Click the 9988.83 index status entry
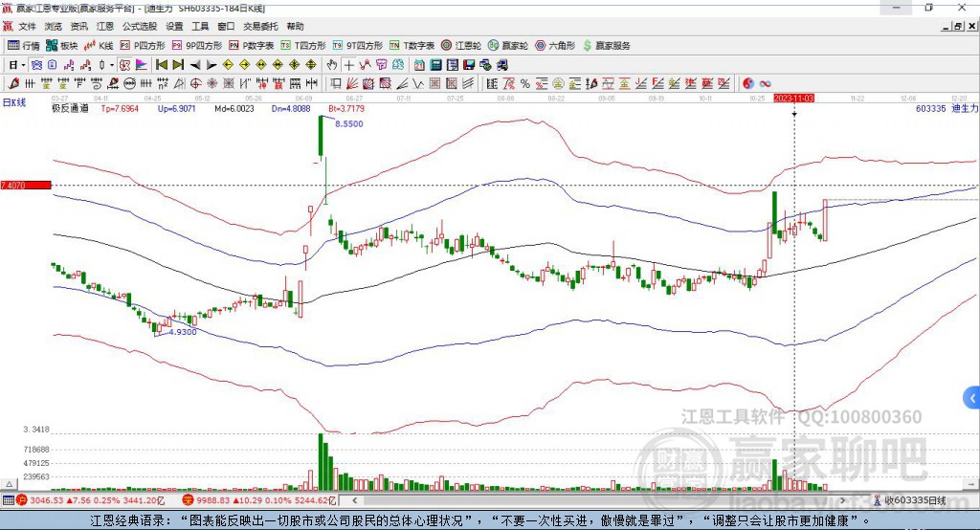Viewport: 980px width, 530px height. click(x=259, y=500)
